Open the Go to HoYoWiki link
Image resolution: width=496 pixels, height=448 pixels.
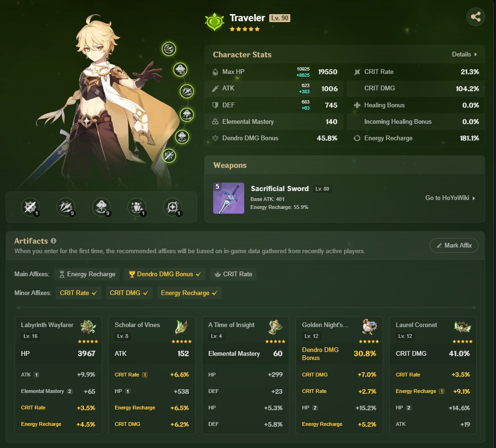(450, 198)
